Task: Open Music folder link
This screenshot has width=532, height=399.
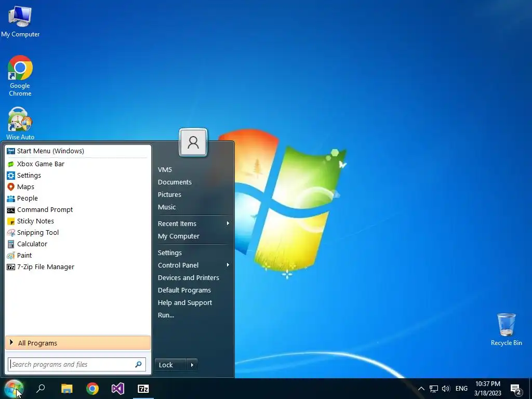Action: coord(167,207)
